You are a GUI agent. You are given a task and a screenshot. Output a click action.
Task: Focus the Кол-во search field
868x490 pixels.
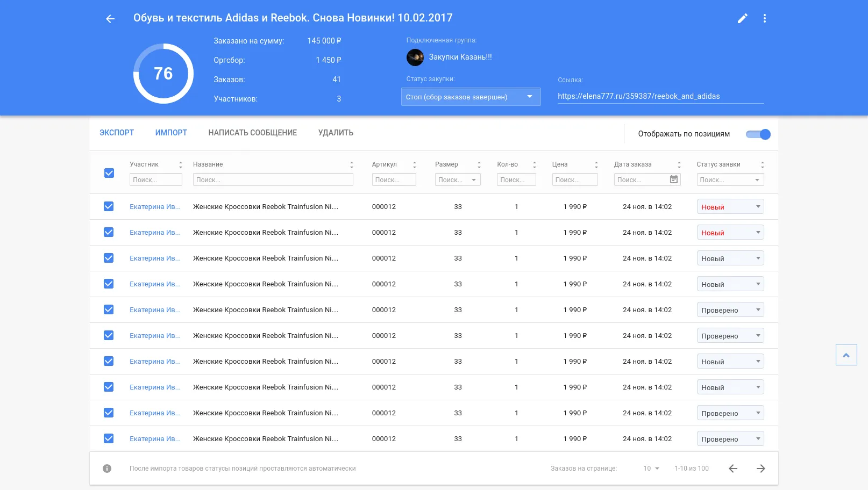516,179
